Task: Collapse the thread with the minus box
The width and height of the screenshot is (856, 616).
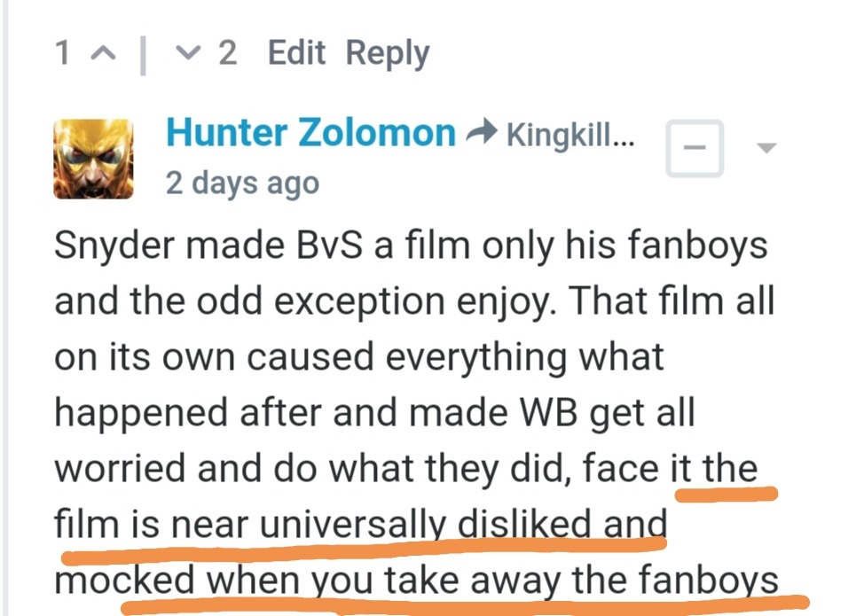Action: click(x=695, y=148)
